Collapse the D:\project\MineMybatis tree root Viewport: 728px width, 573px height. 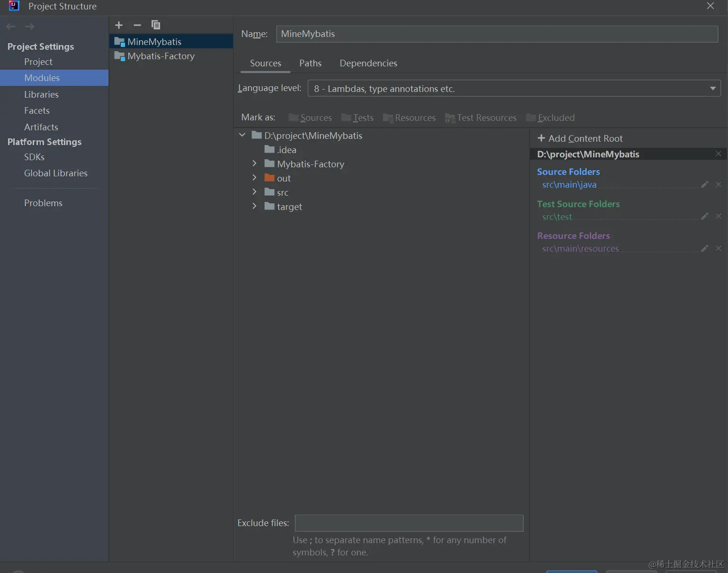tap(243, 135)
